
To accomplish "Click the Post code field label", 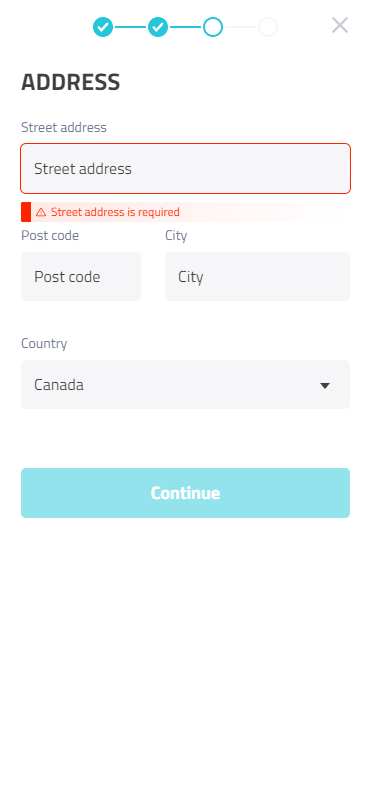I will (x=50, y=236).
